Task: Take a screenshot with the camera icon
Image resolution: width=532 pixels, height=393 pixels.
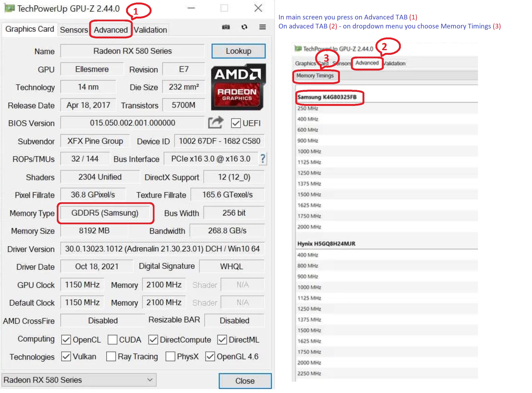Action: (226, 27)
